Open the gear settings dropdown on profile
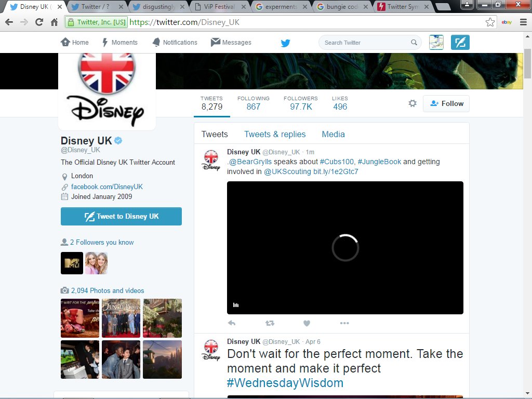The image size is (532, 399). (412, 103)
